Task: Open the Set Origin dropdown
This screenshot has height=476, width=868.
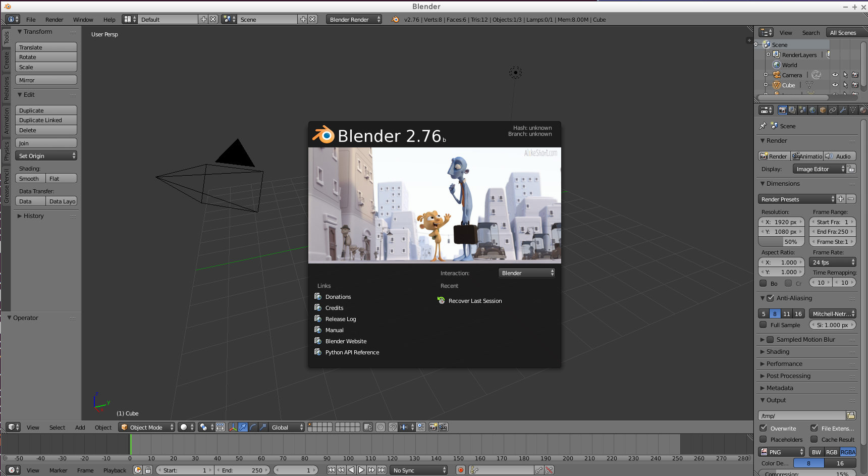Action: 46,156
